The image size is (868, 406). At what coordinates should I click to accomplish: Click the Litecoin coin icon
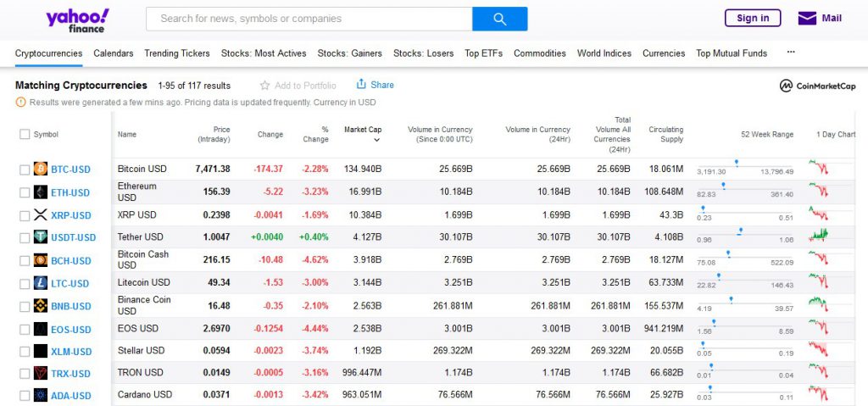pos(41,283)
